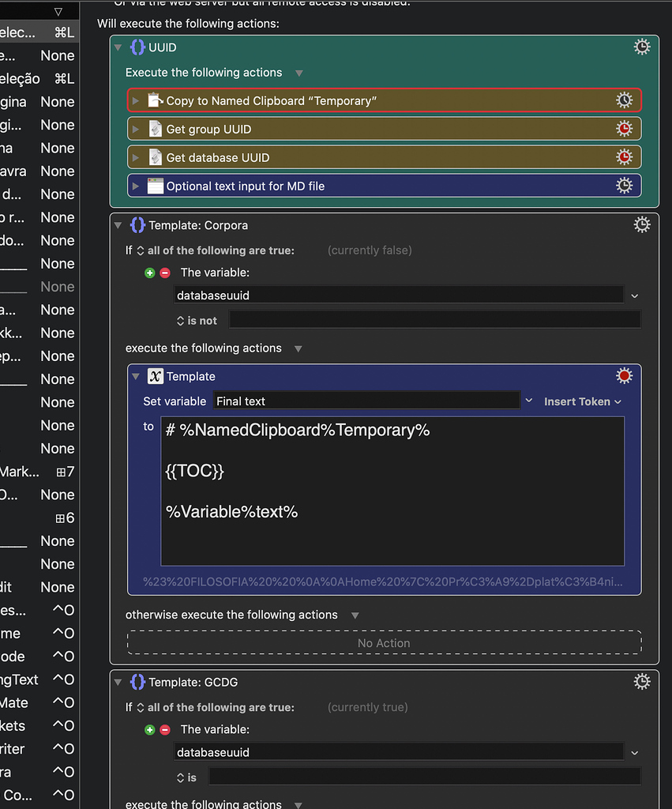Screen dimensions: 672x809
Task: Open gear options for Template: GCDG group
Action: [x=642, y=681]
